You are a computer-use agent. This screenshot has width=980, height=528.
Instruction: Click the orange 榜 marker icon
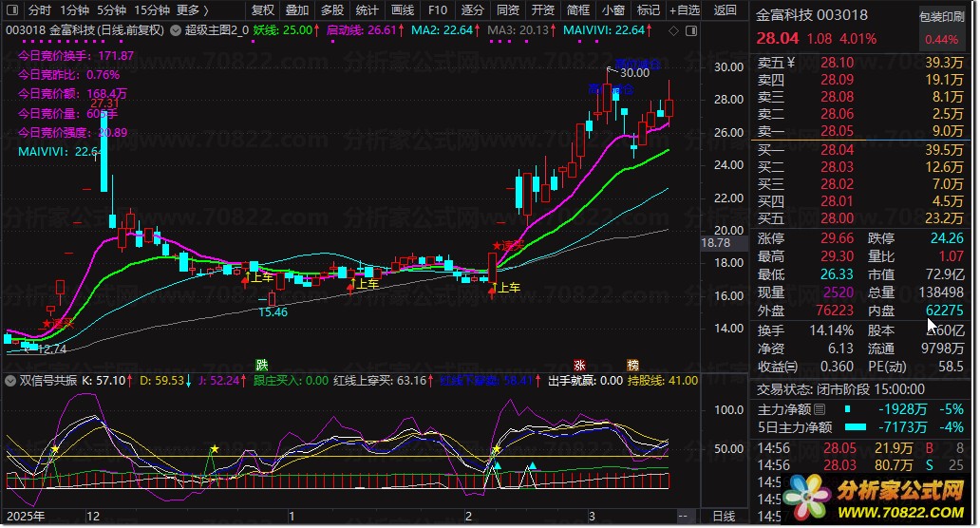click(632, 365)
